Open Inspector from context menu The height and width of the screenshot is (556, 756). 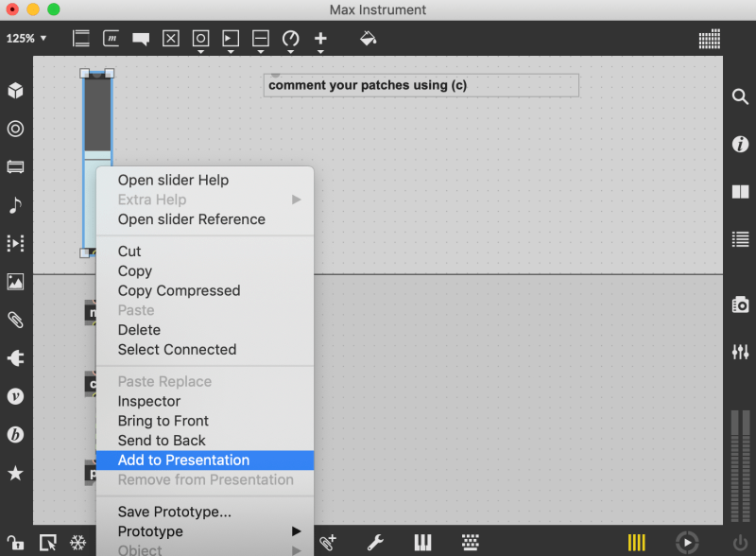click(x=205, y=401)
